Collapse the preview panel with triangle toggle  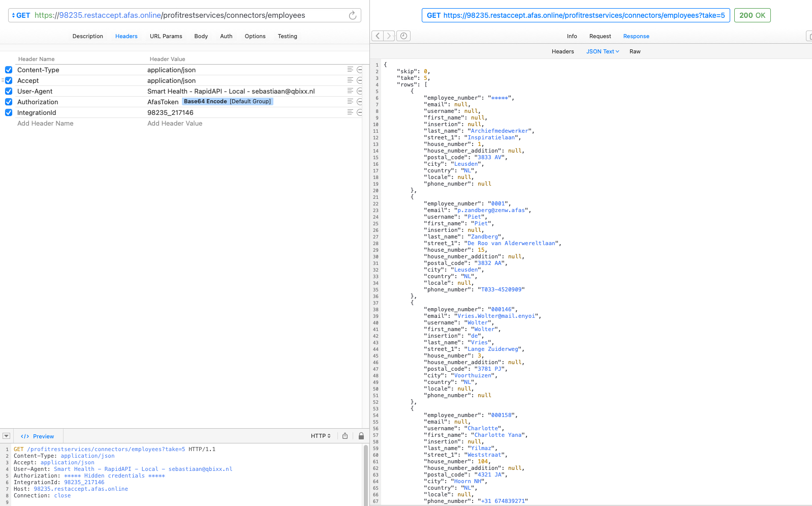6,436
